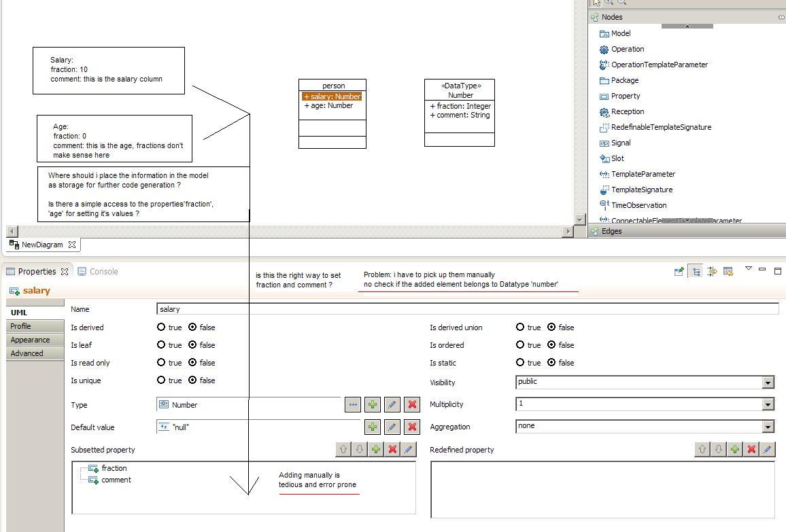786x532 pixels.
Task: Move Redefined property entry down
Action: pos(718,449)
